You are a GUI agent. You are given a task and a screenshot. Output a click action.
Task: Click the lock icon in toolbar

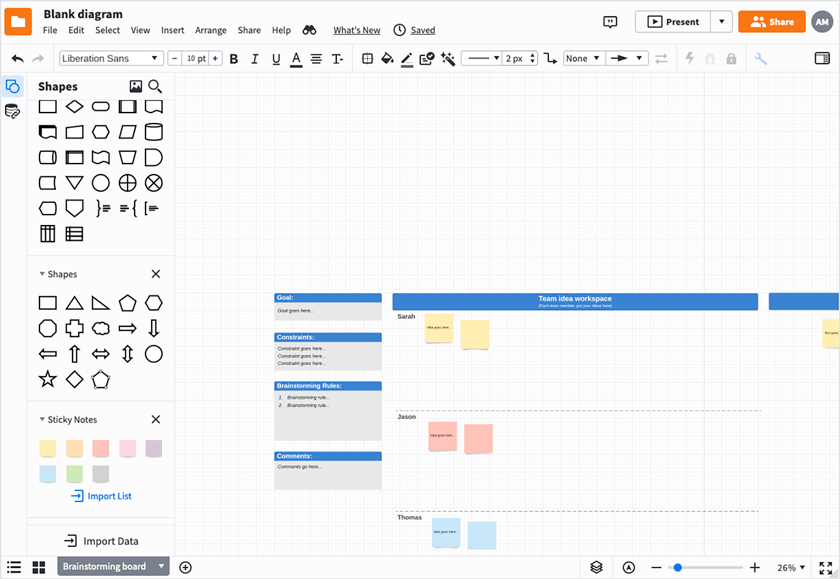pyautogui.click(x=731, y=58)
